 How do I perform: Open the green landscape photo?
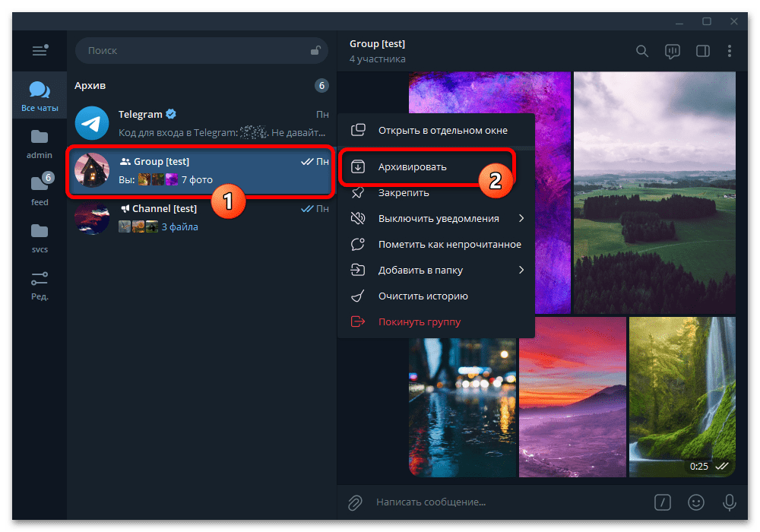pos(654,192)
